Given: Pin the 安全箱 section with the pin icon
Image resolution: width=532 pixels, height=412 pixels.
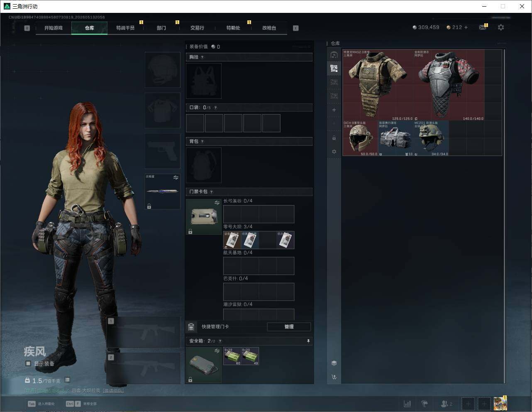Looking at the screenshot, I should [308, 341].
